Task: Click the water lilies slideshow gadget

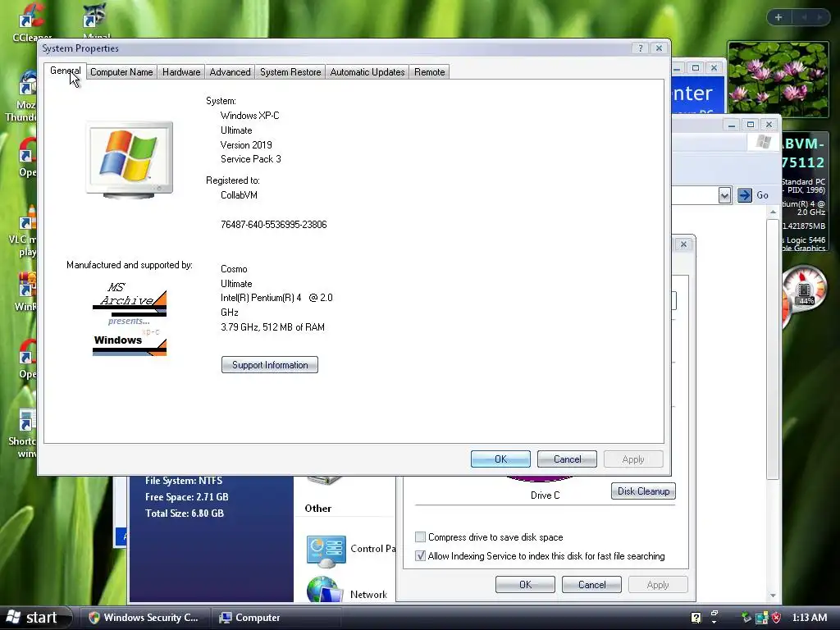Action: [778, 80]
